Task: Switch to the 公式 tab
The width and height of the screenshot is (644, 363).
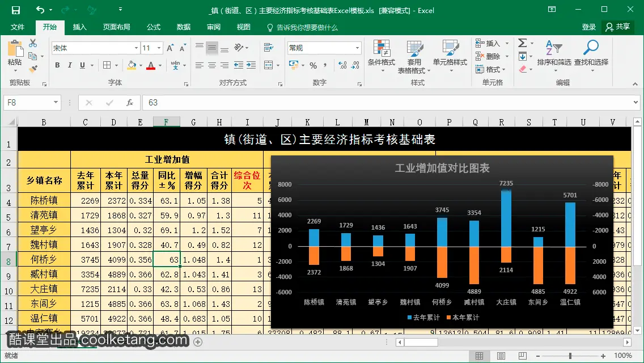Action: (154, 27)
